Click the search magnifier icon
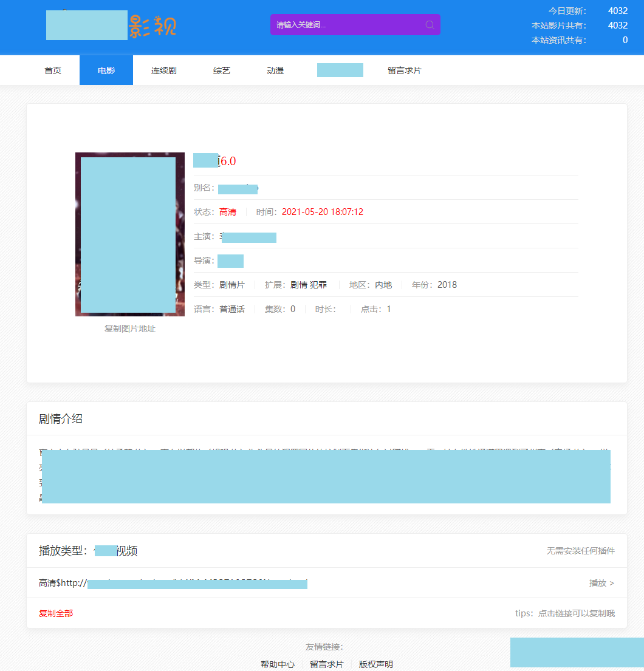This screenshot has height=671, width=644. pos(430,24)
